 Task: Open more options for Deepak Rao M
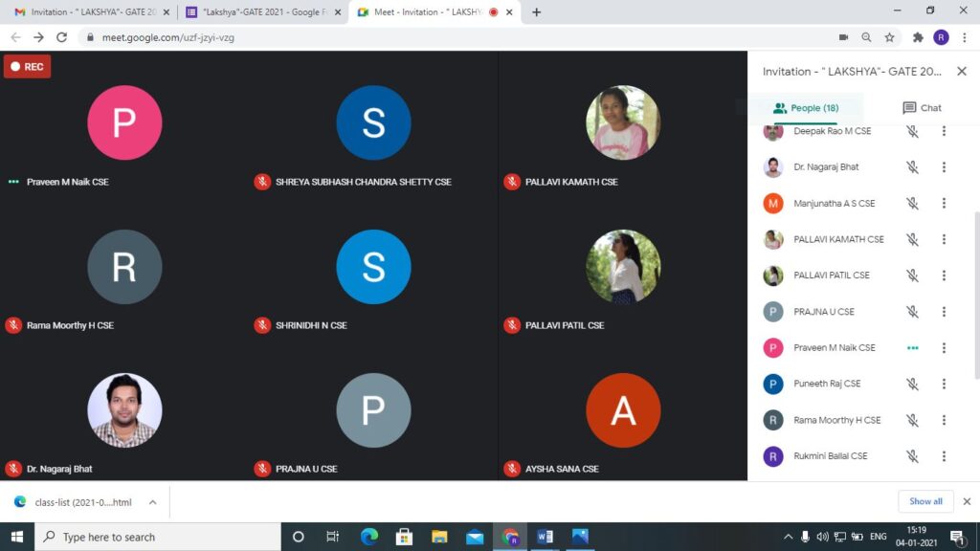pyautogui.click(x=944, y=131)
